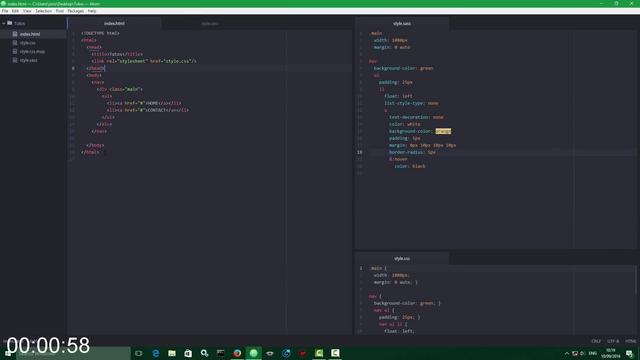Click the '<!DOCTYPE html>' line in index.html
Screen dimensions: 640x360
tap(100, 33)
